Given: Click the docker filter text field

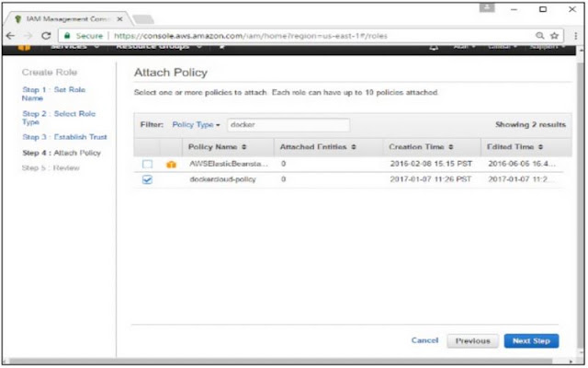Looking at the screenshot, I should [288, 125].
